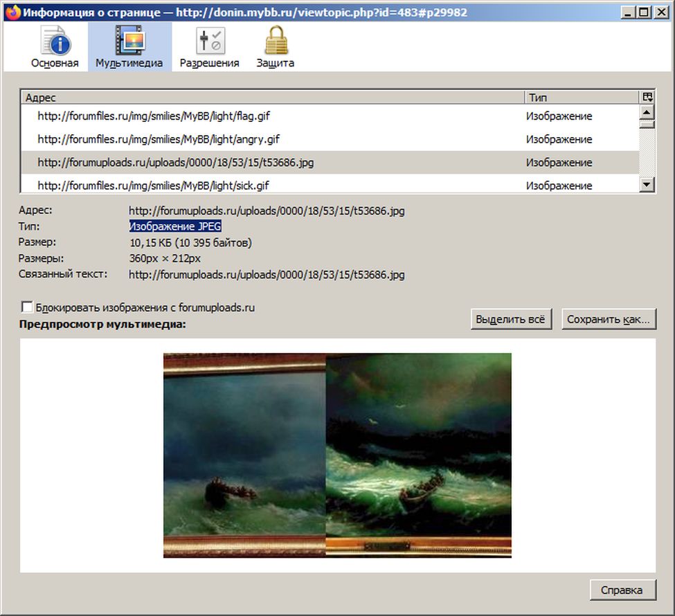Select the angry.gif row
Screen dimensions: 675x616
tap(330, 139)
